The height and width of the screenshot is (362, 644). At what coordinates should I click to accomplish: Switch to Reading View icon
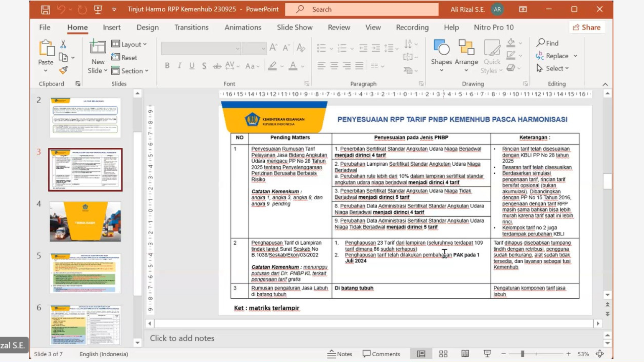pos(465,354)
